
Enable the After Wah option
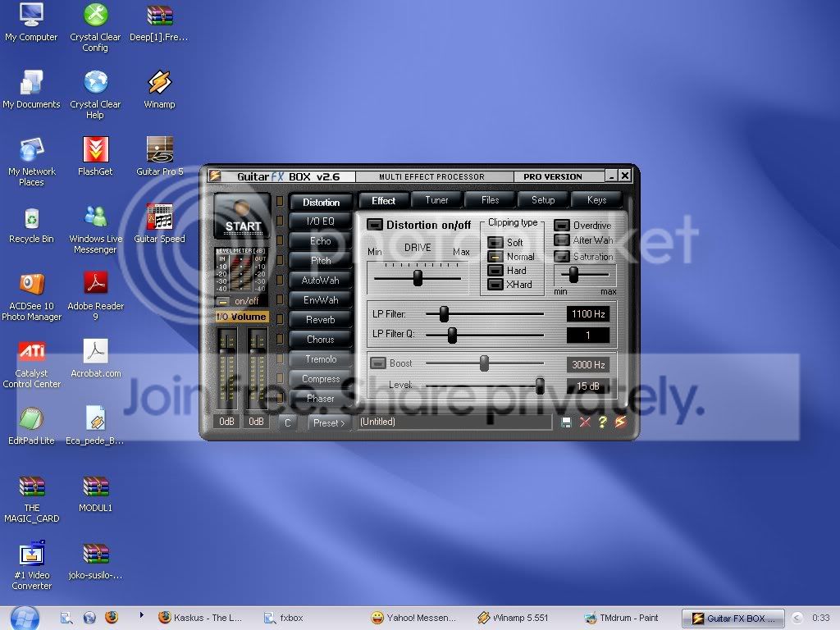pos(561,240)
